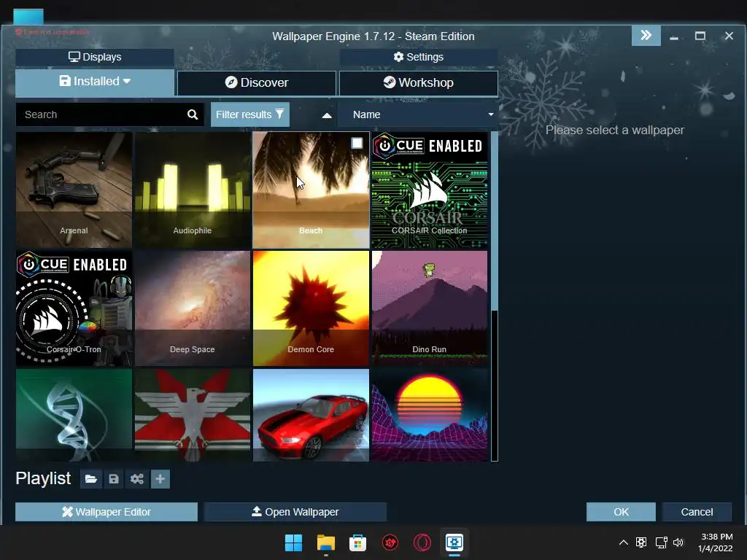The width and height of the screenshot is (747, 560).
Task: Open playlist settings gears icon
Action: 137,479
